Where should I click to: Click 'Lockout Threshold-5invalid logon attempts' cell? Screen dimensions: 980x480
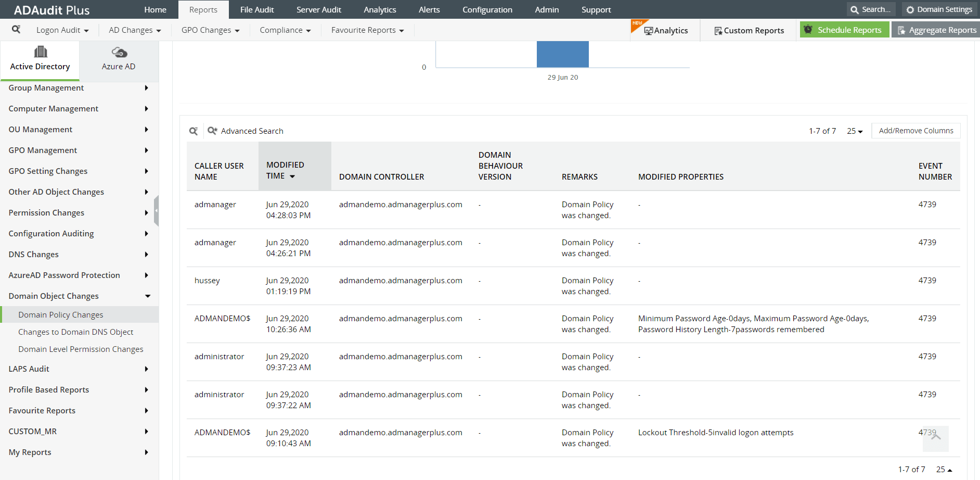pyautogui.click(x=716, y=433)
